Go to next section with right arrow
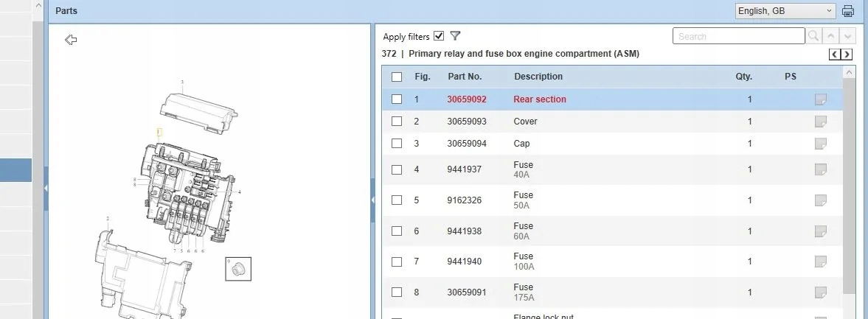This screenshot has height=319, width=868. [847, 54]
